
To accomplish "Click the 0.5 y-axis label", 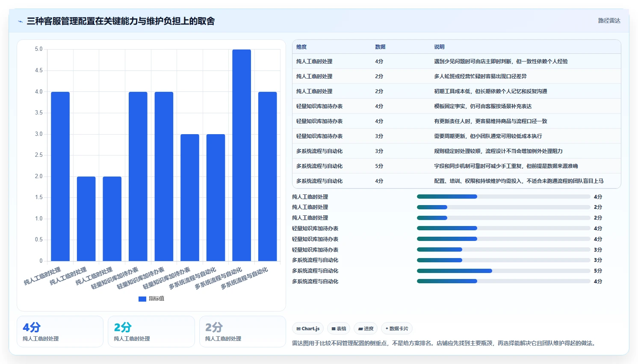I will [38, 240].
